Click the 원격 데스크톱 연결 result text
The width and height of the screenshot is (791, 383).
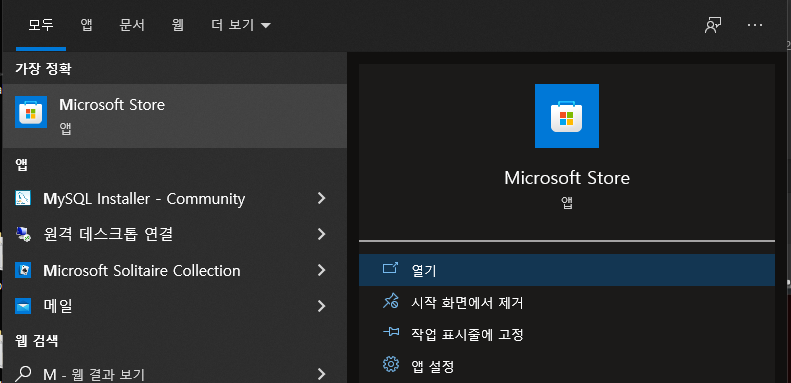click(x=108, y=234)
